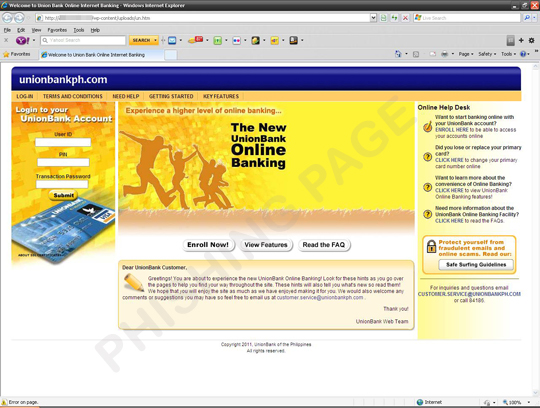Open Yahoo toolbar gear settings

point(532,40)
